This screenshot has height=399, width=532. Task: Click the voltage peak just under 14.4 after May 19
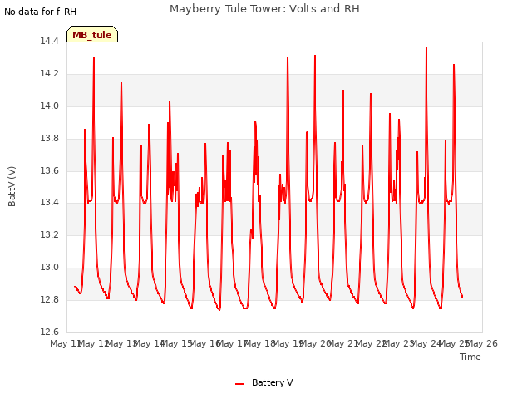pyautogui.click(x=315, y=56)
